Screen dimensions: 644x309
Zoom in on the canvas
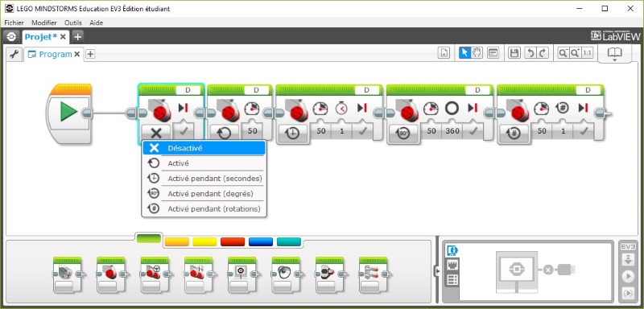click(575, 53)
